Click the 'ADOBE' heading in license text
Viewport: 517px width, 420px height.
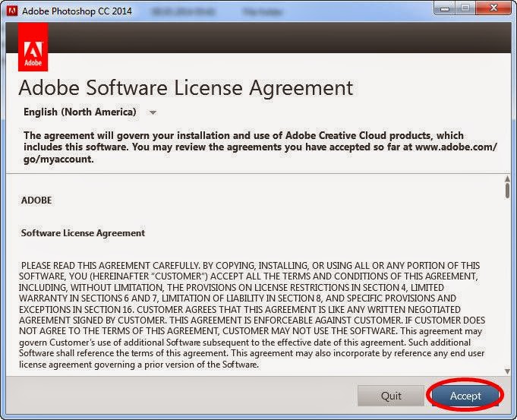pos(36,201)
